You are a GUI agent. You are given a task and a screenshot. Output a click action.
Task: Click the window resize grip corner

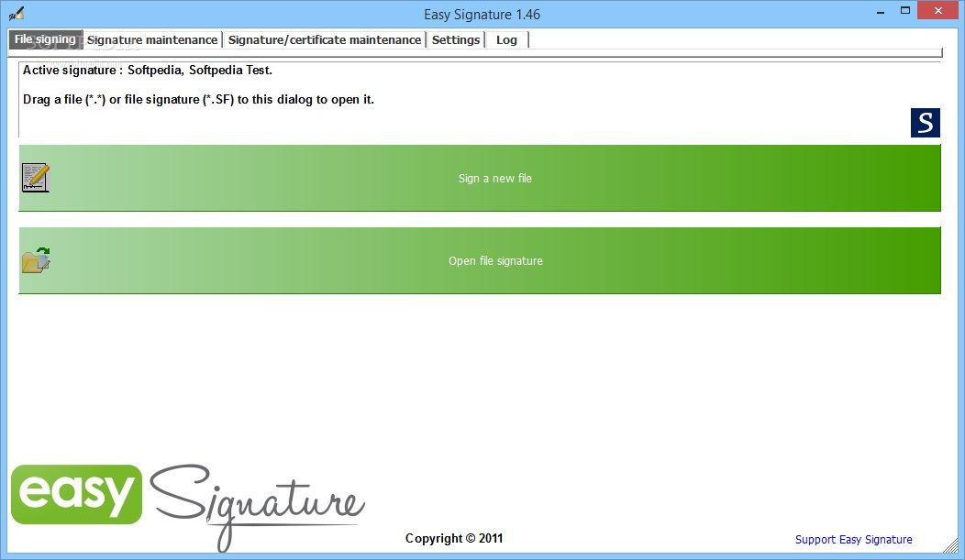[951, 545]
